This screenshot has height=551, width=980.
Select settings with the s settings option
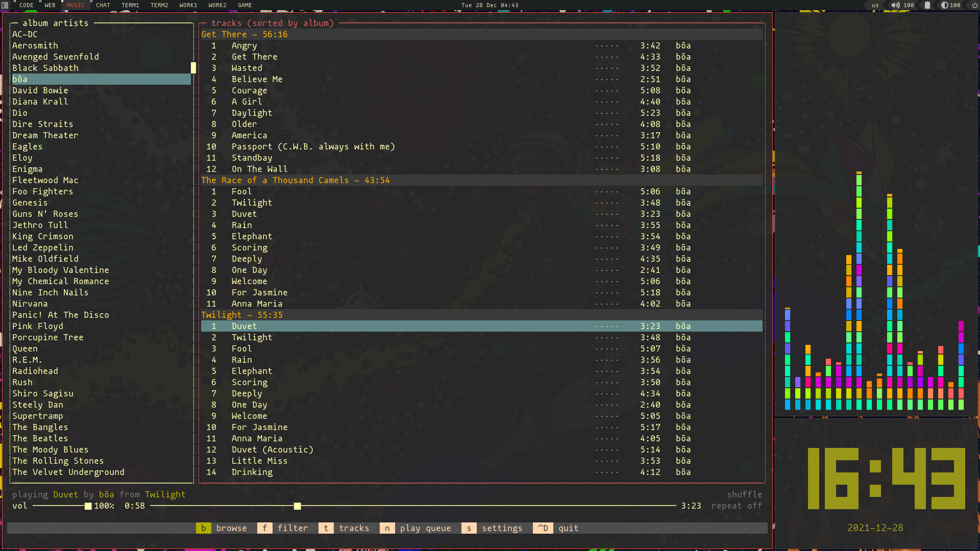502,528
